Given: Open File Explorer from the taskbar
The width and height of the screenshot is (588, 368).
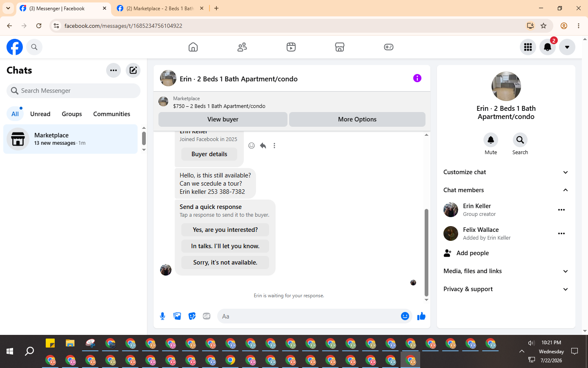Looking at the screenshot, I should click(x=70, y=343).
